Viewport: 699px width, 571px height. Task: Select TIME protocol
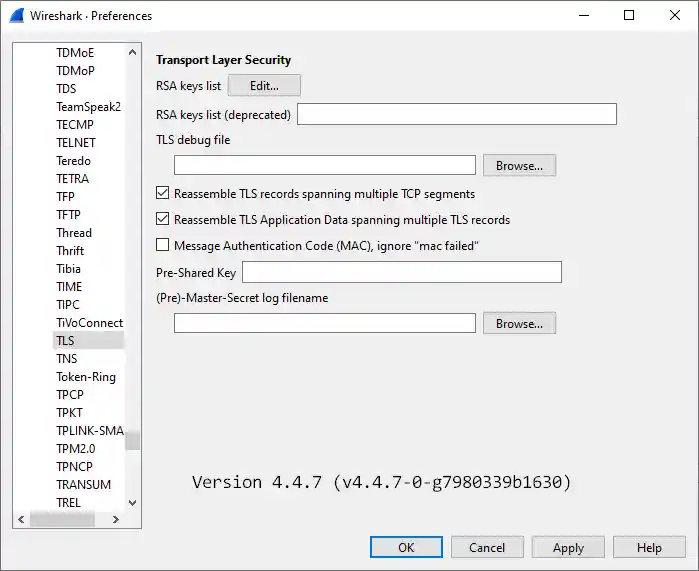pyautogui.click(x=69, y=287)
